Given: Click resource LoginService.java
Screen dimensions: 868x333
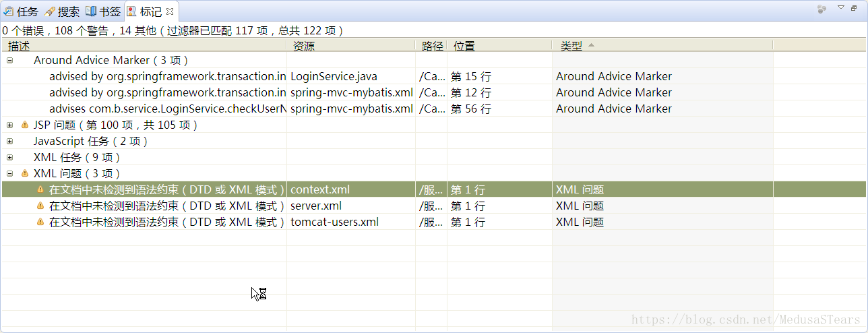Looking at the screenshot, I should coord(334,76).
